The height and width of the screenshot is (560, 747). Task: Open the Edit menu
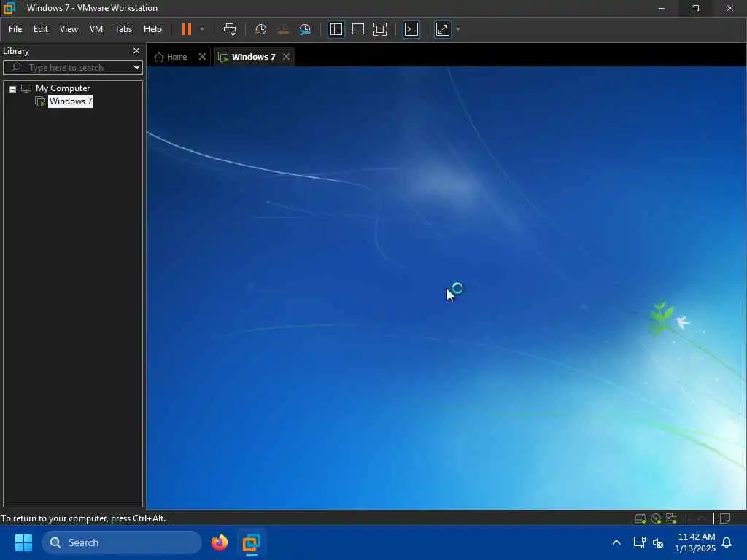(41, 29)
